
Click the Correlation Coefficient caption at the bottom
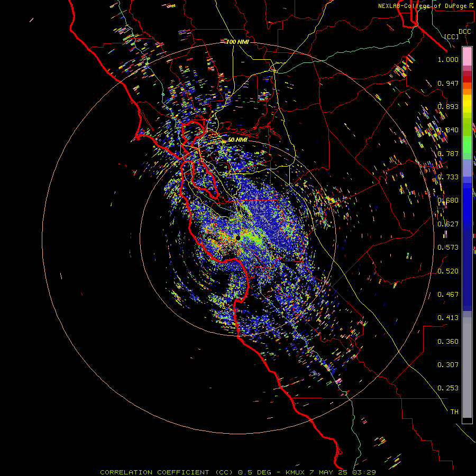237,472
